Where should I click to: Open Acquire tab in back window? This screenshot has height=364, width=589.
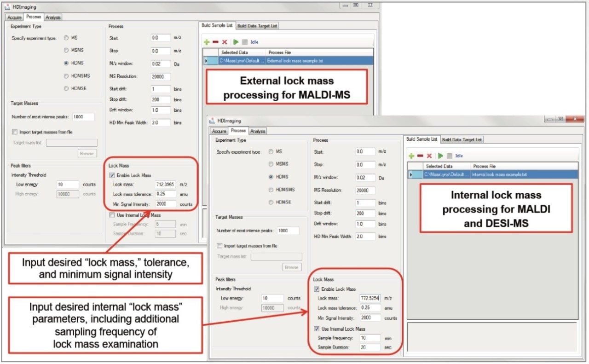pyautogui.click(x=15, y=17)
